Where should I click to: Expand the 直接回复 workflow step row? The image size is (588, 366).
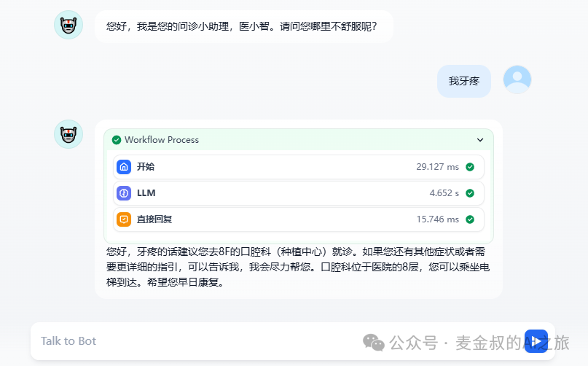[291, 219]
